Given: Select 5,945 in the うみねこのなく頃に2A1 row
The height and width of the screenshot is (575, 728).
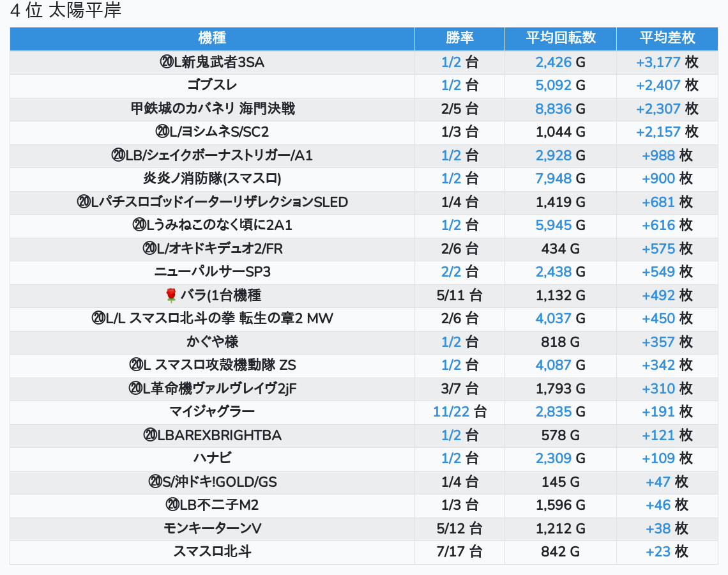Looking at the screenshot, I should tap(553, 225).
